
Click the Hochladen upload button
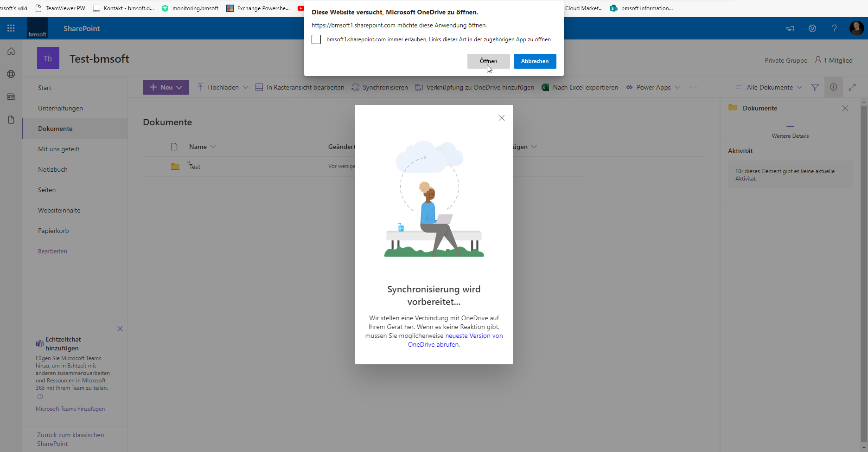click(x=218, y=87)
